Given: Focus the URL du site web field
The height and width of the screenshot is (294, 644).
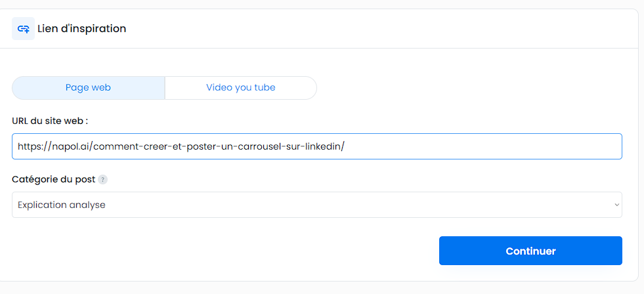Looking at the screenshot, I should tap(316, 146).
